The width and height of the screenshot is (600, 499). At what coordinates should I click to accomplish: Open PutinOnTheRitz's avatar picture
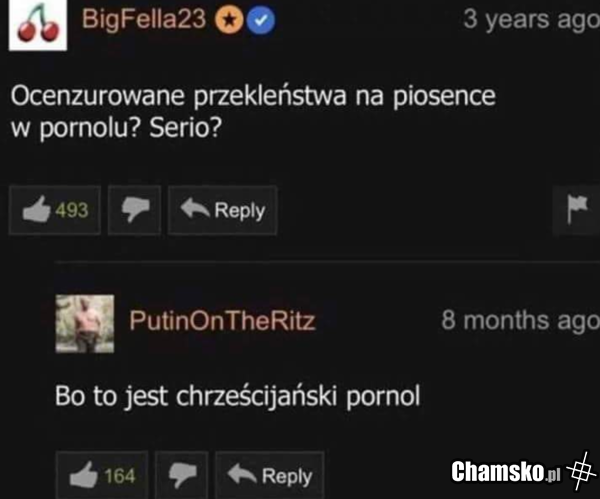pyautogui.click(x=85, y=323)
